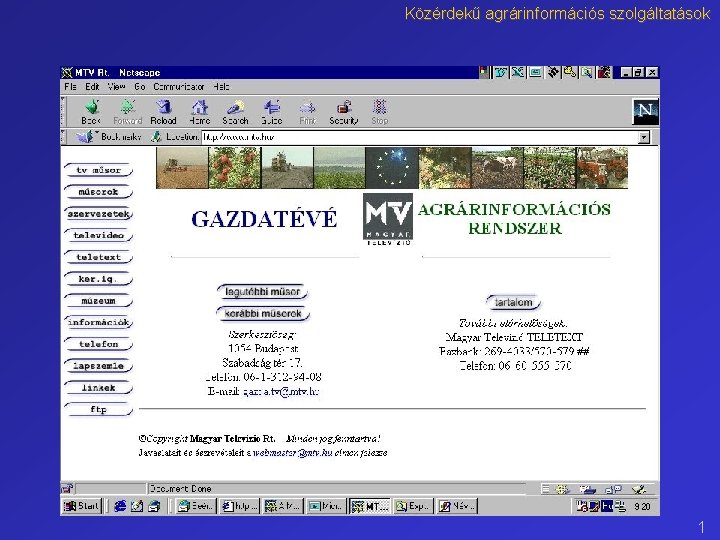The height and width of the screenshot is (540, 720).
Task: Select the tv műsor sidebar button
Action: coord(98,170)
